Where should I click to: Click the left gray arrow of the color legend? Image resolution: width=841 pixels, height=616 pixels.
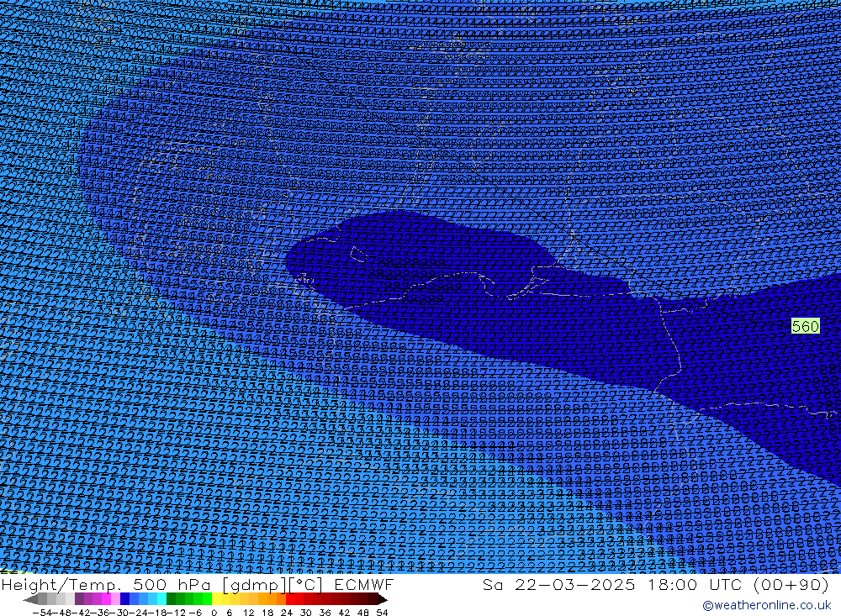(30, 599)
